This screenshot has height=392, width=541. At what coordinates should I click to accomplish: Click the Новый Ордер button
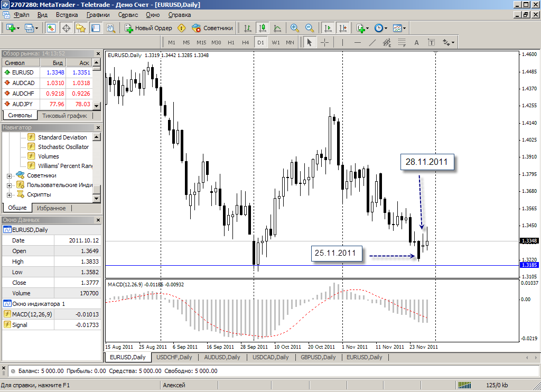click(148, 28)
